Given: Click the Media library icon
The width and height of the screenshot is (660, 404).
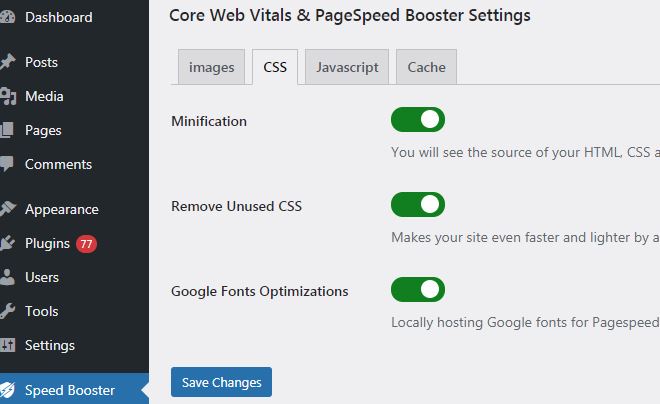Looking at the screenshot, I should [x=8, y=96].
